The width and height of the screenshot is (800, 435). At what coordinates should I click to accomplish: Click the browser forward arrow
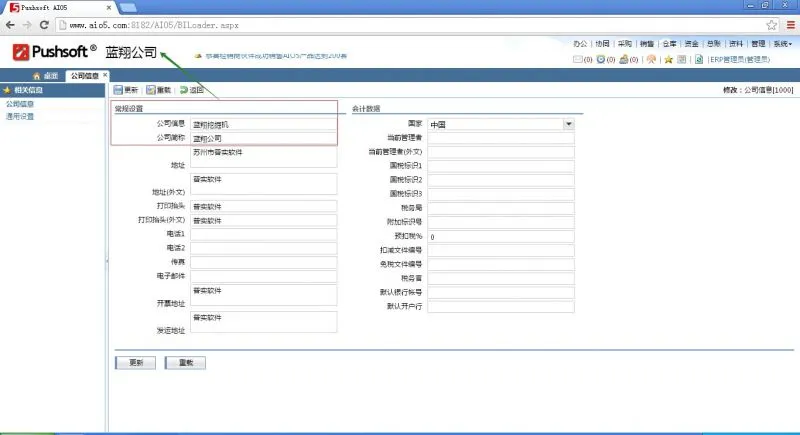pyautogui.click(x=27, y=24)
